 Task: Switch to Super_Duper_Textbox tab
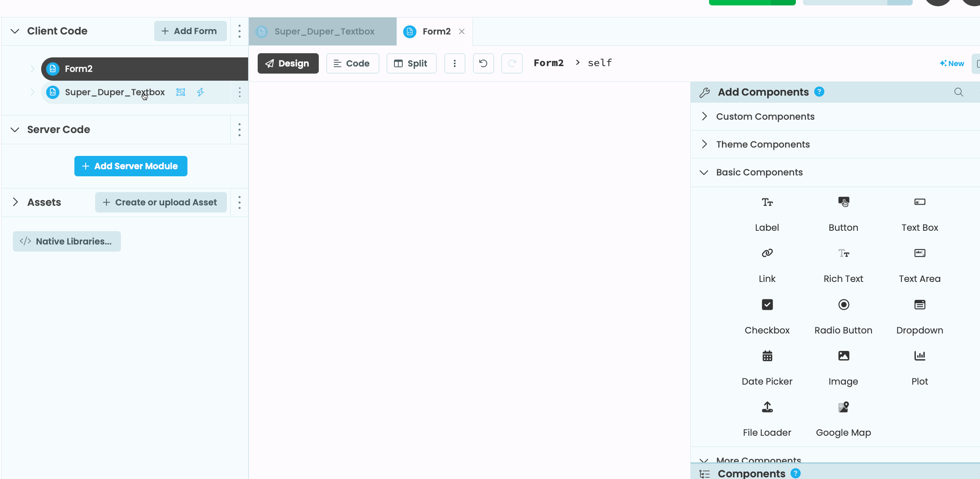click(x=323, y=32)
